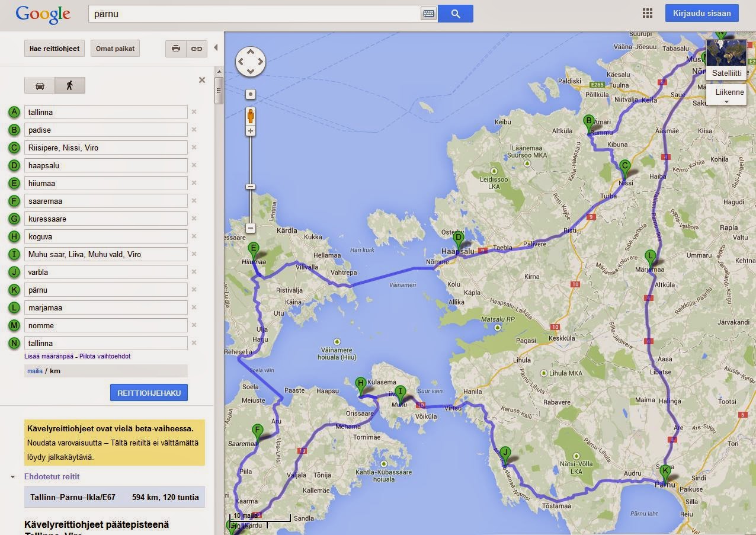Click the link share icon

[197, 49]
